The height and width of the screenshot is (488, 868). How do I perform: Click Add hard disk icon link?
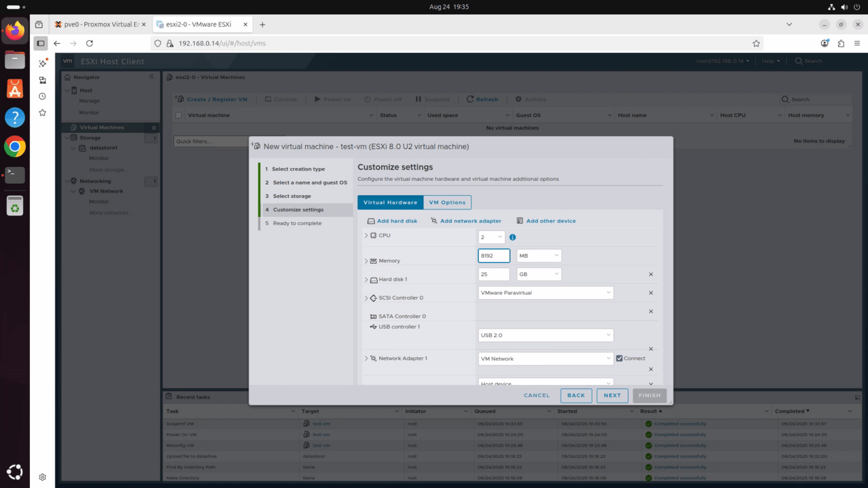click(x=371, y=221)
